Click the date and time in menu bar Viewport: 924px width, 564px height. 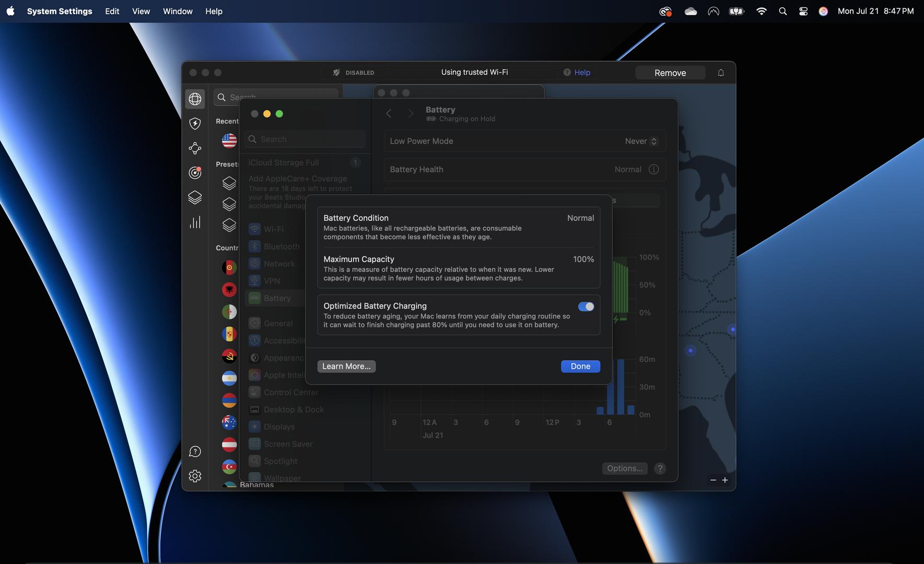[876, 11]
